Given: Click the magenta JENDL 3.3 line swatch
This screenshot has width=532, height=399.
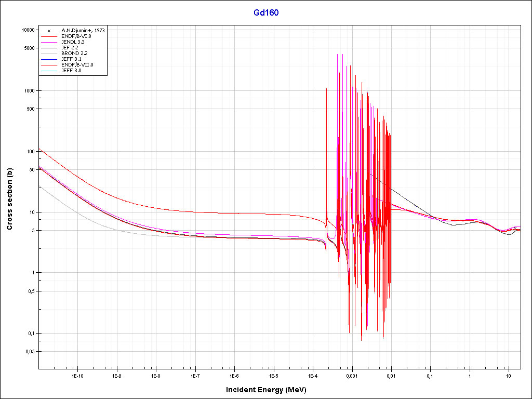Looking at the screenshot, I should tap(48, 42).
